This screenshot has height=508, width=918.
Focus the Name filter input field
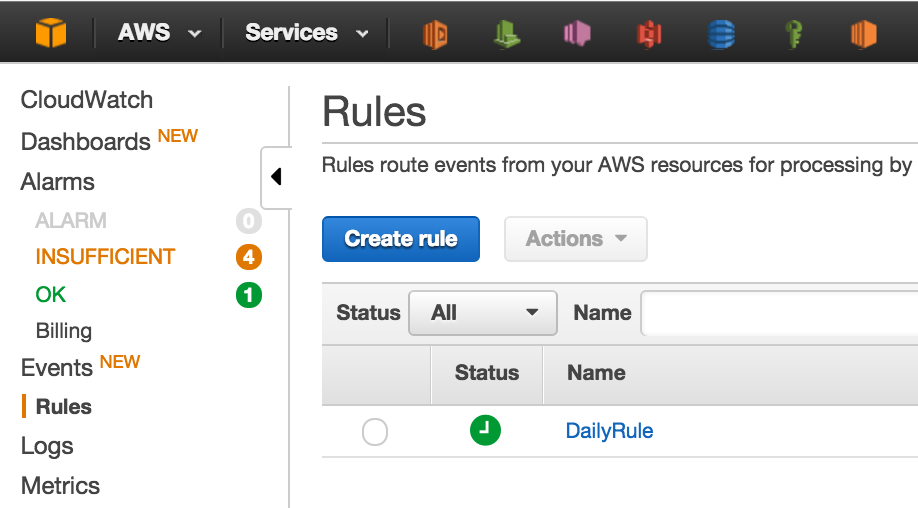point(779,313)
